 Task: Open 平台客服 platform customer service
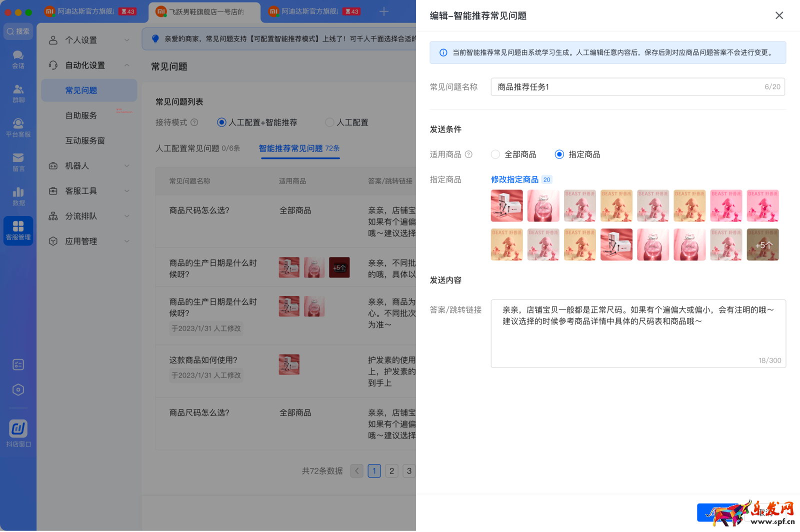tap(18, 126)
